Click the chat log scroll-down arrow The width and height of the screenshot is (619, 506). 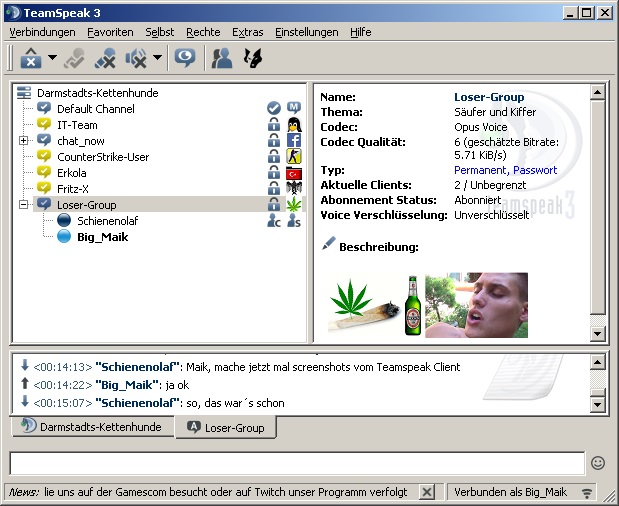click(x=597, y=404)
